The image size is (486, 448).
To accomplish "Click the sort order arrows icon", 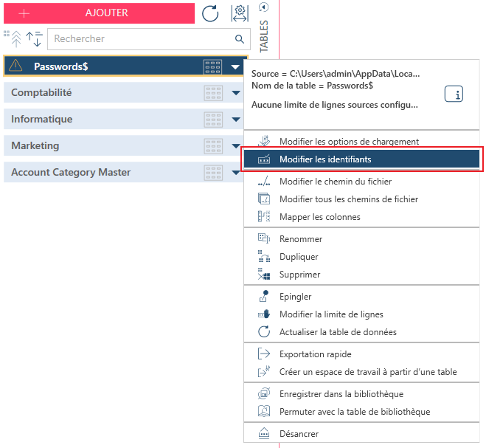I will [x=35, y=39].
